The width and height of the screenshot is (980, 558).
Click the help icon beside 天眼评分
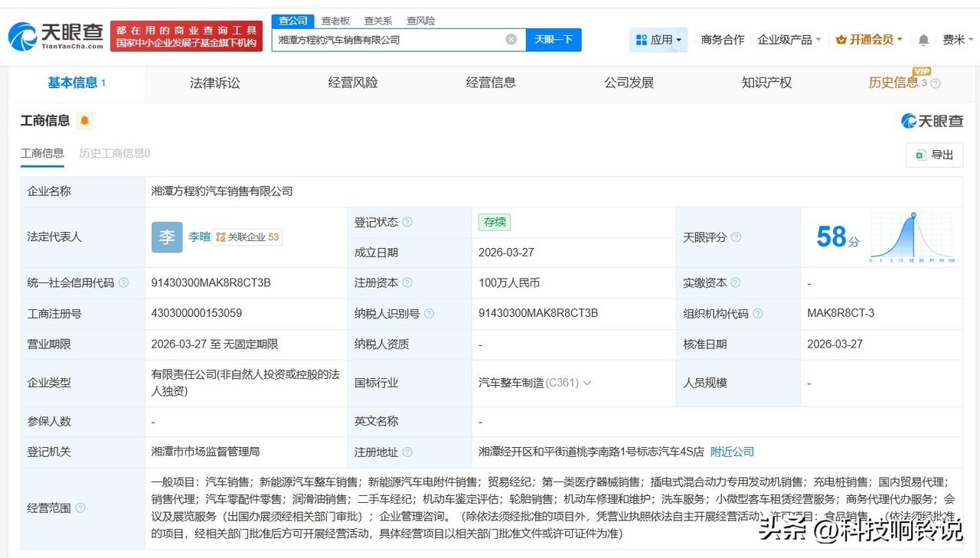(735, 237)
